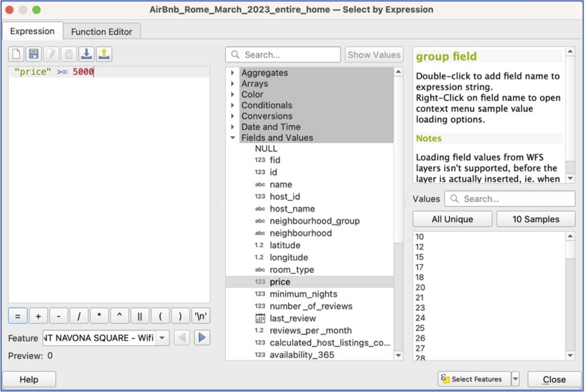The height and width of the screenshot is (392, 585).
Task: Insert an opening parenthesis
Action: pos(160,316)
